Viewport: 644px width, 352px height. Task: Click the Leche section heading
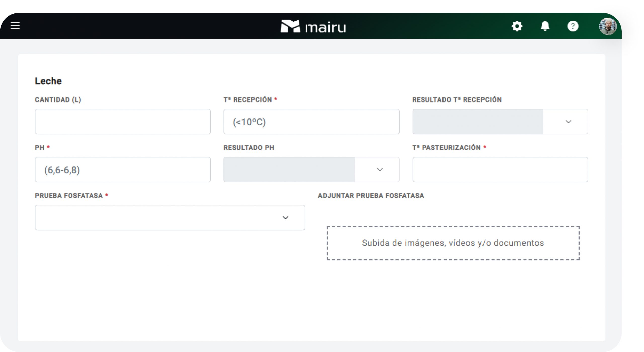click(x=48, y=81)
